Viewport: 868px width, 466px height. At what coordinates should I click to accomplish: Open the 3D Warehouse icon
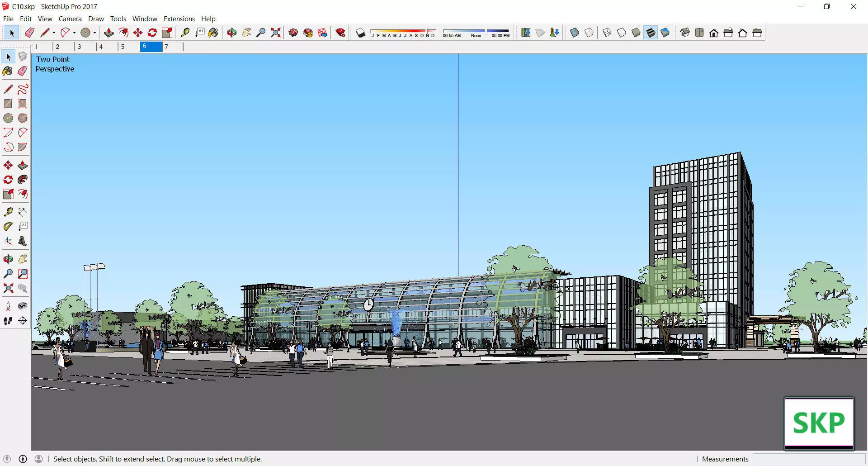click(293, 33)
